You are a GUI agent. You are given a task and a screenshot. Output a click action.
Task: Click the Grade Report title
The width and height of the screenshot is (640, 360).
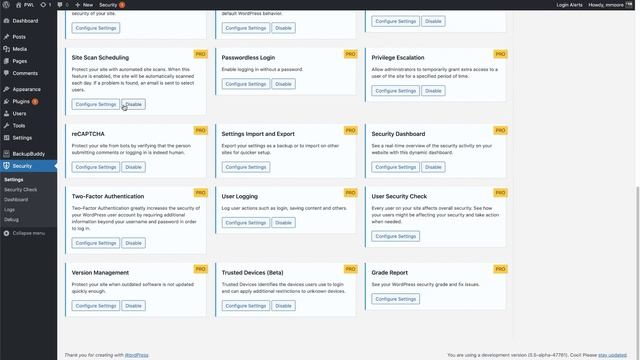[x=389, y=273]
